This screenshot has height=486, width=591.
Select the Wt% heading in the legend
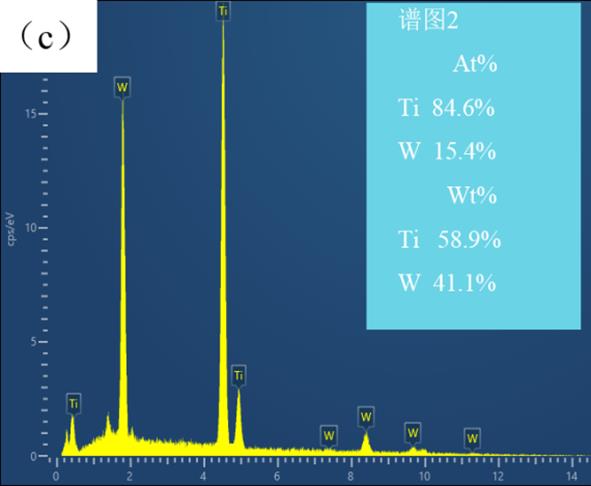pyautogui.click(x=472, y=195)
